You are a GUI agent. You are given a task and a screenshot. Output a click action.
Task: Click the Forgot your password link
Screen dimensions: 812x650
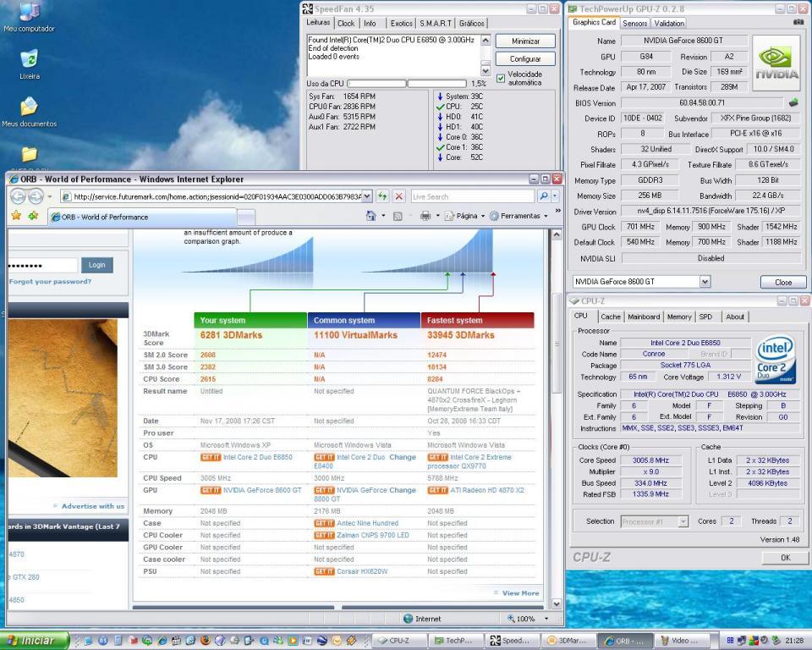pyautogui.click(x=50, y=282)
